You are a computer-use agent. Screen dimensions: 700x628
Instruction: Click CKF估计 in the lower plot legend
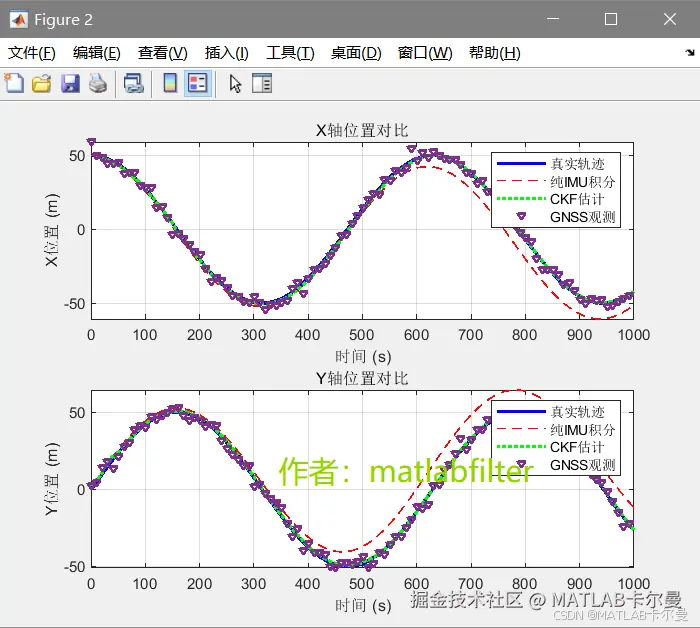pyautogui.click(x=577, y=447)
